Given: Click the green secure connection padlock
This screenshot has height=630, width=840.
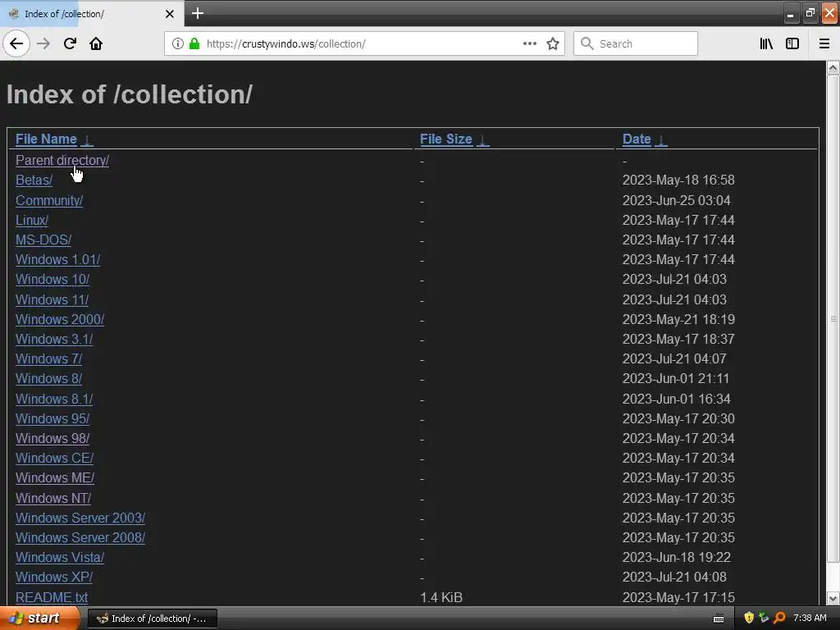Looking at the screenshot, I should 194,44.
